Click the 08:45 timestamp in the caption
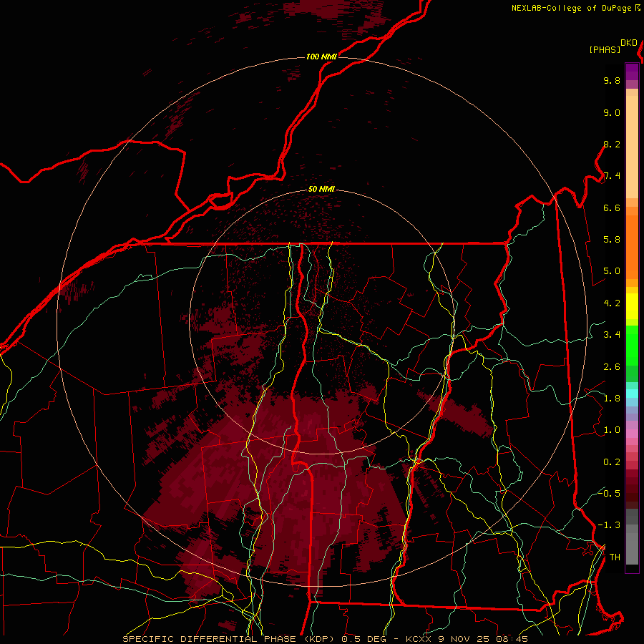The width and height of the screenshot is (644, 644). (x=512, y=639)
